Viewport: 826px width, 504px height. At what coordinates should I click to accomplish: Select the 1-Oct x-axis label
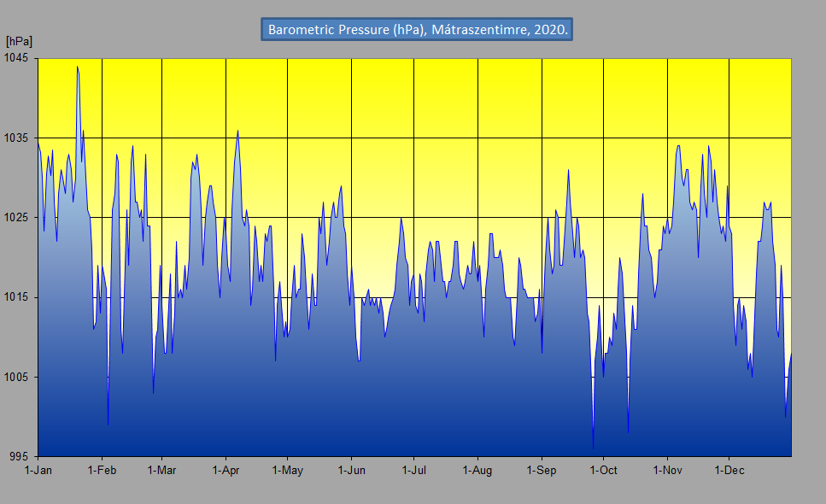(x=603, y=471)
